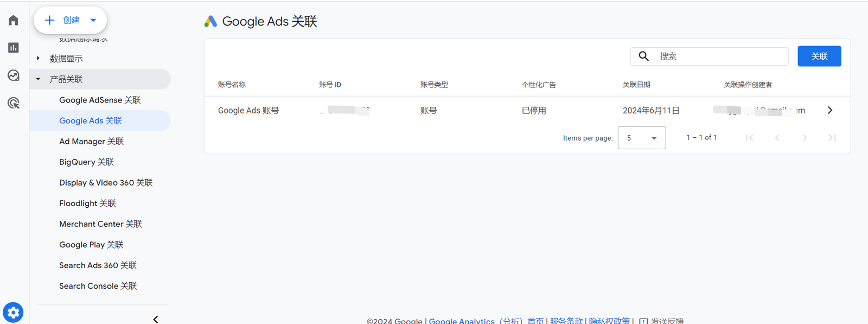
Task: Open Search Ads 360 关联 in sidebar
Action: (98, 265)
